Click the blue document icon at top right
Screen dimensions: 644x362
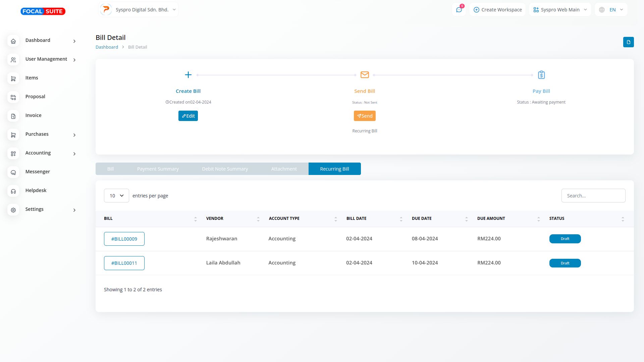628,42
